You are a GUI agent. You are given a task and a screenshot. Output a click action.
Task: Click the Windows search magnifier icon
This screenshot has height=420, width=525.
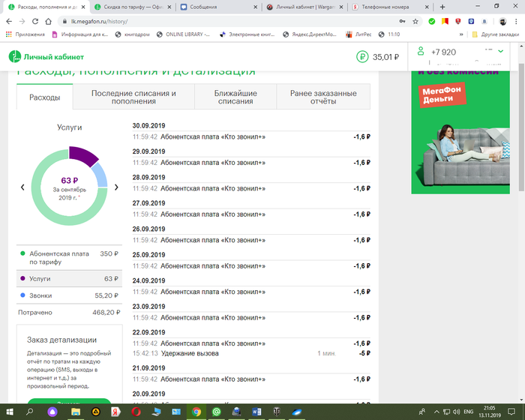[31, 411]
